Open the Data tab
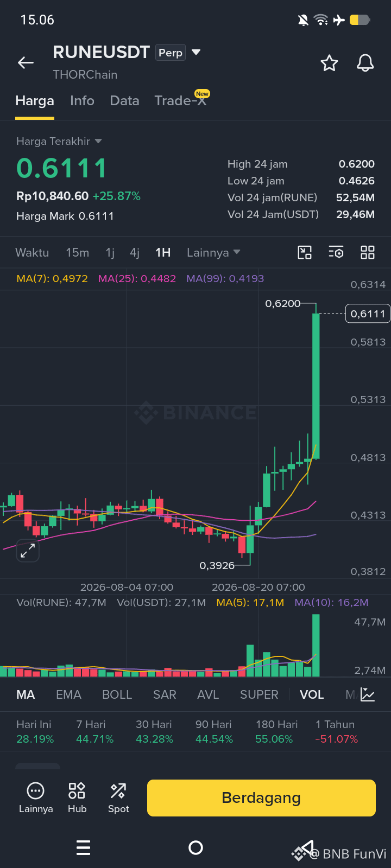Screen dimensions: 391x868 pos(124,101)
